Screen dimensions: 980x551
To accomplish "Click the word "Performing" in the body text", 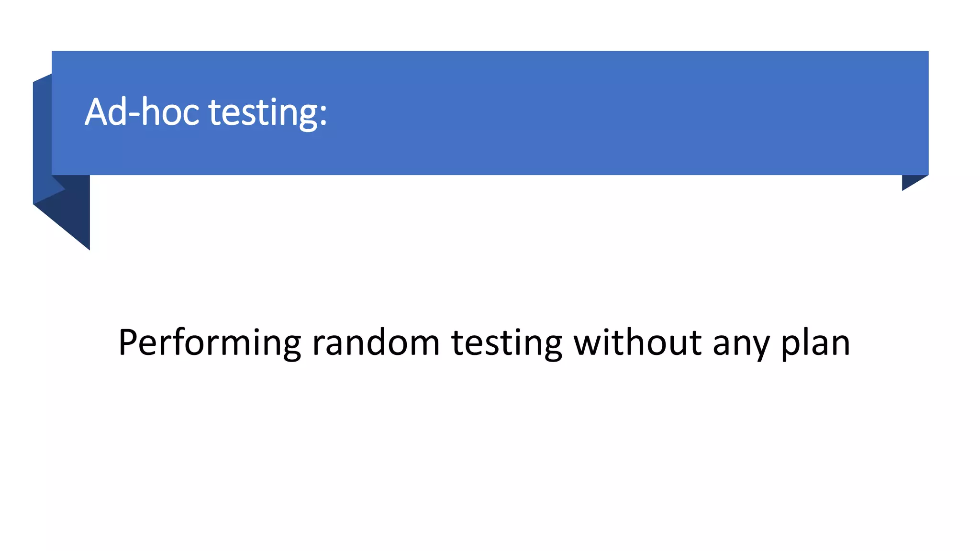I will click(x=209, y=343).
